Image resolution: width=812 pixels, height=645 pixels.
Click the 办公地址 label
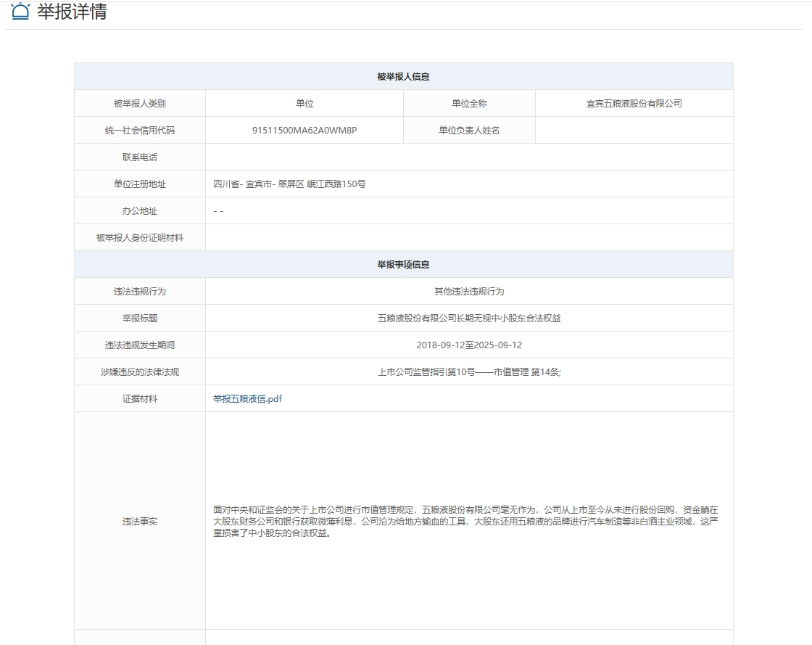(140, 211)
